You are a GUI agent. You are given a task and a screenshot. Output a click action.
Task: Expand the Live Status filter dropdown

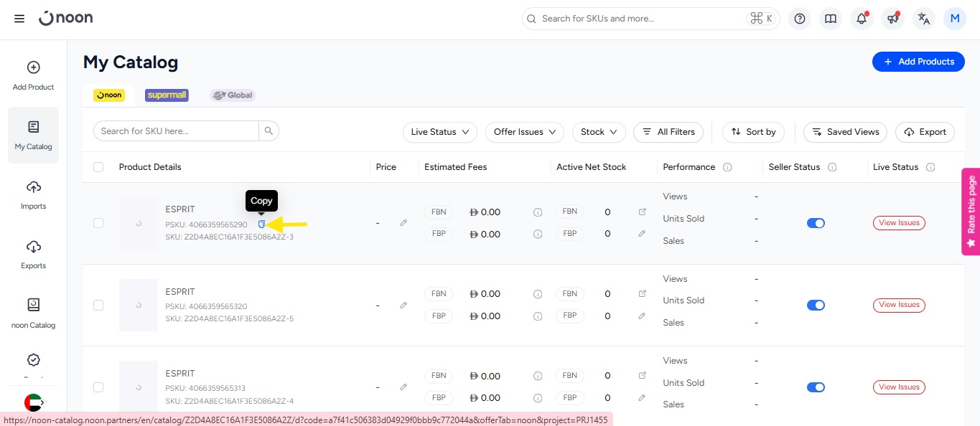click(x=439, y=132)
